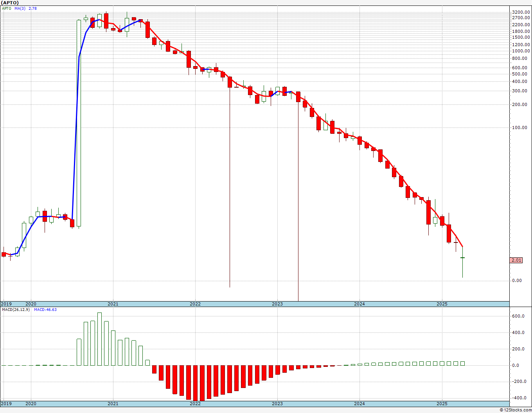Image resolution: width=532 pixels, height=413 pixels.
Task: Select the 2025 marker on price timeline
Action: coord(442,304)
